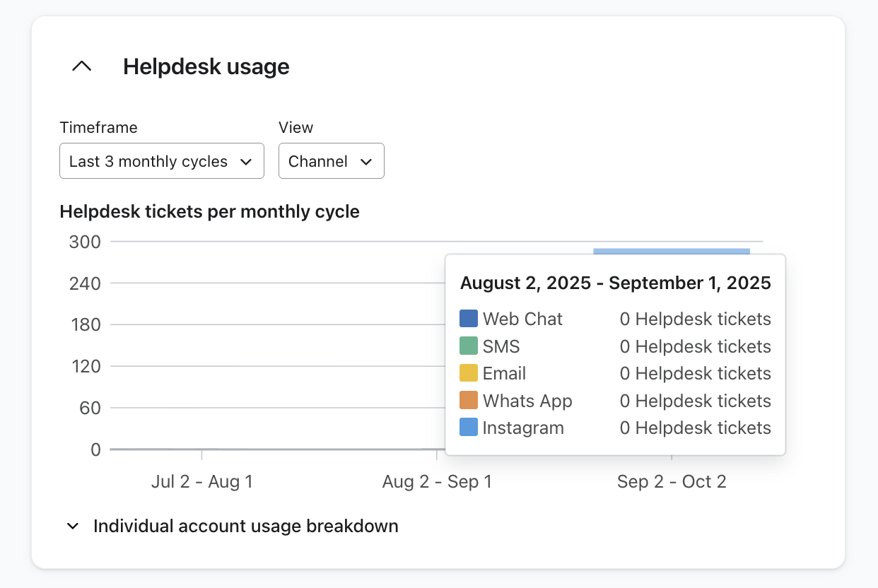This screenshot has height=588, width=878.
Task: Click the Timeframe field label
Action: [98, 127]
